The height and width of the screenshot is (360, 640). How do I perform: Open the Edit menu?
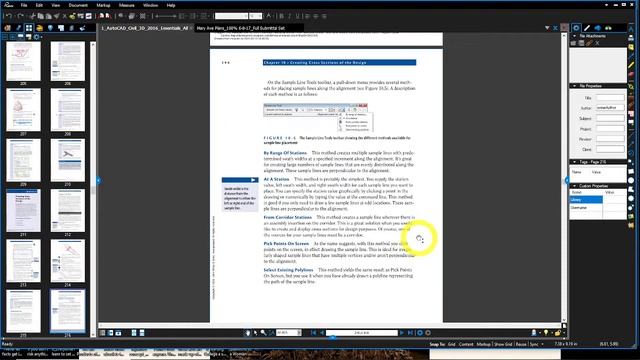(39, 5)
